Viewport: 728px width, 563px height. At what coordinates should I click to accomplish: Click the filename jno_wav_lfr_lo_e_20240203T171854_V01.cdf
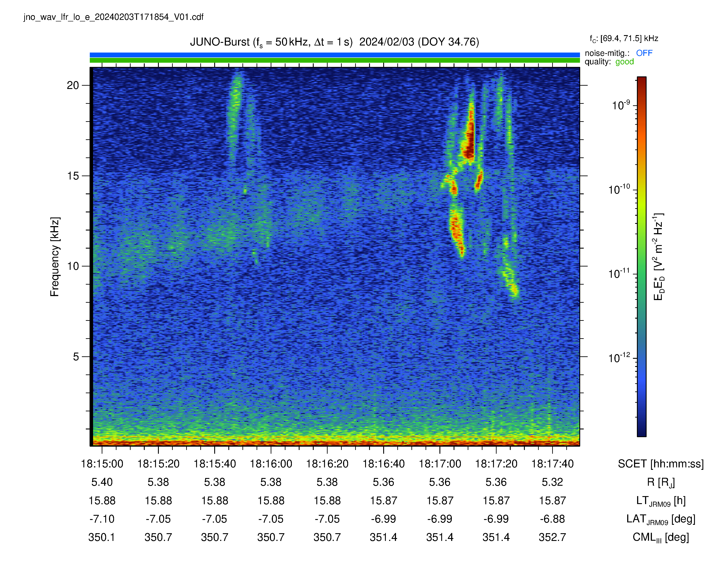113,17
